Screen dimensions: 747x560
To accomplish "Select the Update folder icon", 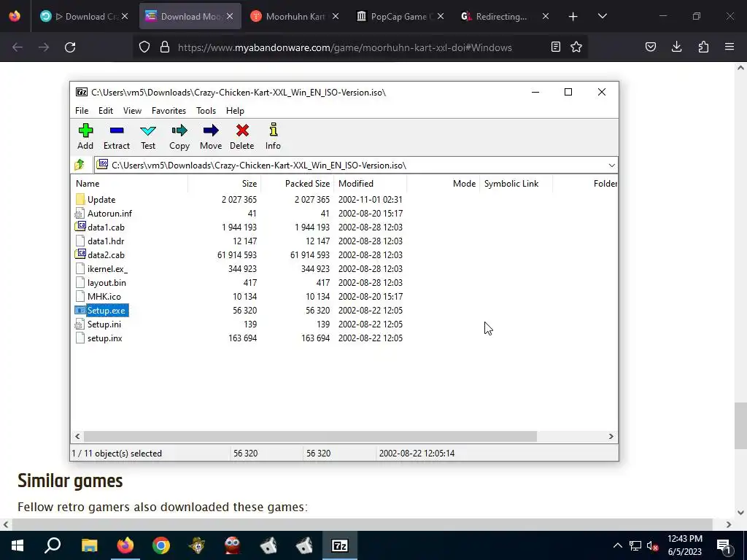I will (x=80, y=200).
